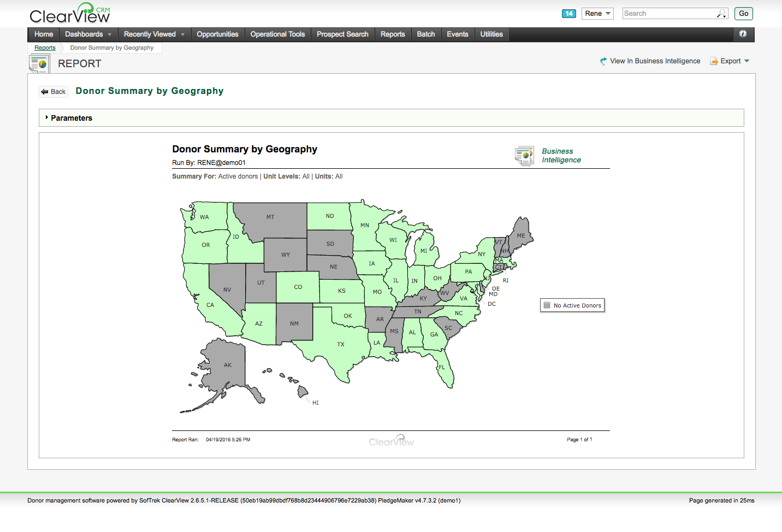
Task: Click the Business Intelligence report icon
Action: [524, 156]
